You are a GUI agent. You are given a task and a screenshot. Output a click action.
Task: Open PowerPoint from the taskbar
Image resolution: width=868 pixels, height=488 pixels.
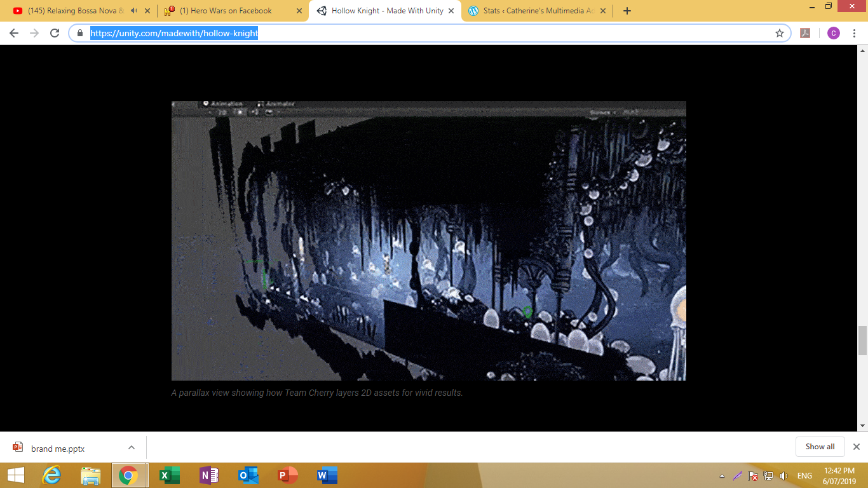point(288,475)
